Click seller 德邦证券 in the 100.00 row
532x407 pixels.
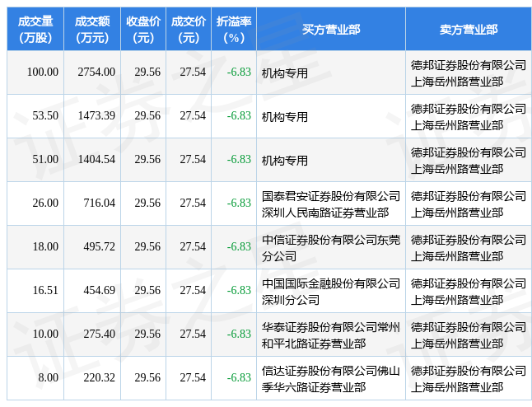coord(469,73)
